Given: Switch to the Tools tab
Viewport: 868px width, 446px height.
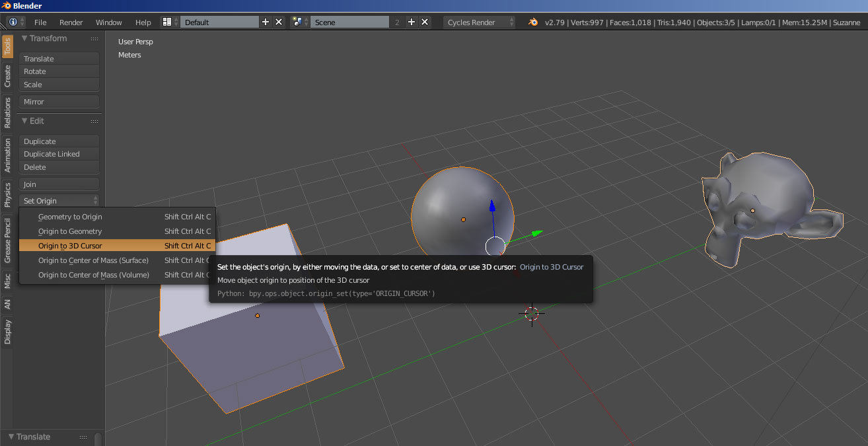Looking at the screenshot, I should (x=7, y=46).
